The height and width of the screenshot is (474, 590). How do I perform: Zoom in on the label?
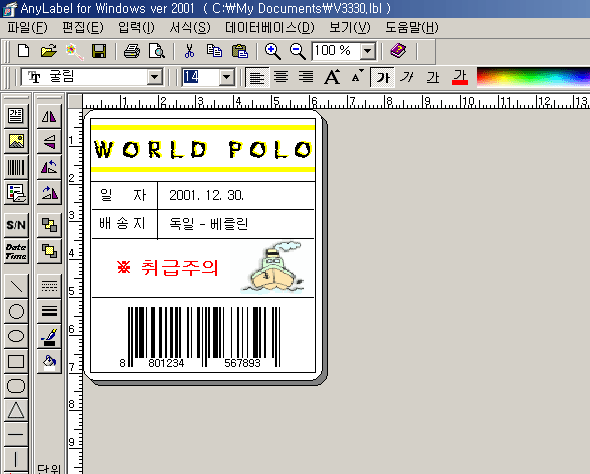click(272, 51)
